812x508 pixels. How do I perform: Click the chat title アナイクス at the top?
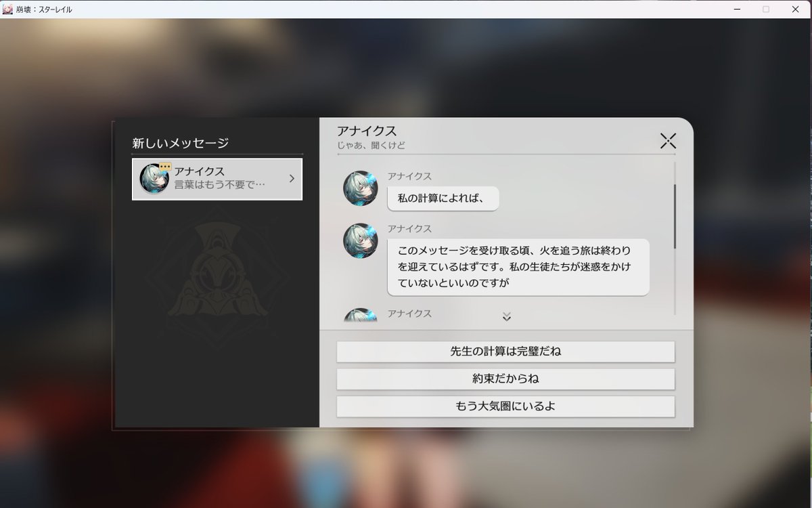click(367, 131)
